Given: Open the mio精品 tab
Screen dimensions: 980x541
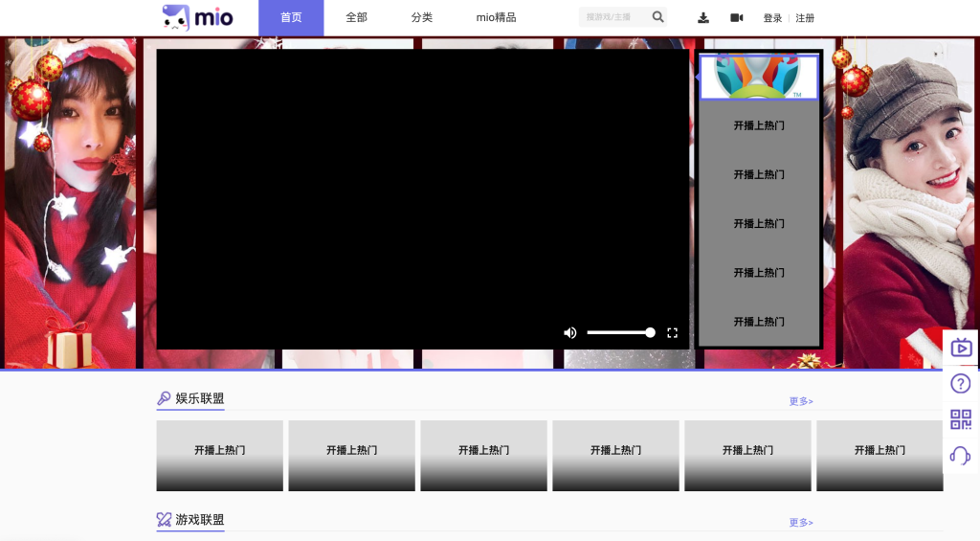Looking at the screenshot, I should coord(497,17).
